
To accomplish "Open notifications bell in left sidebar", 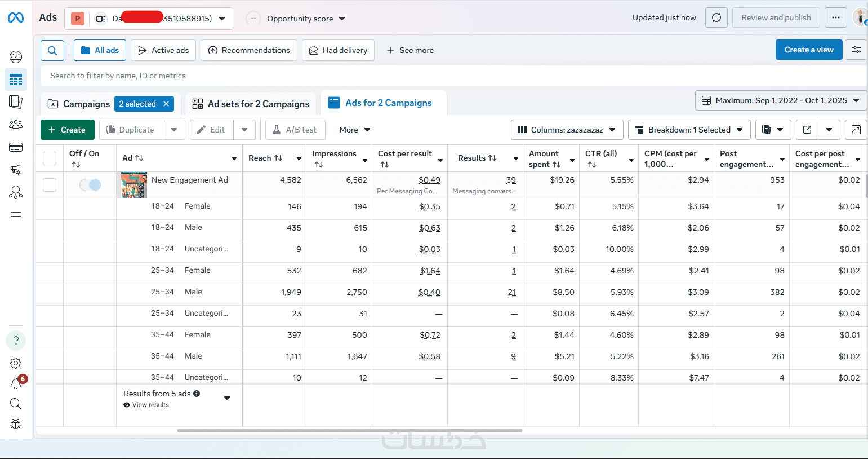I will [16, 383].
